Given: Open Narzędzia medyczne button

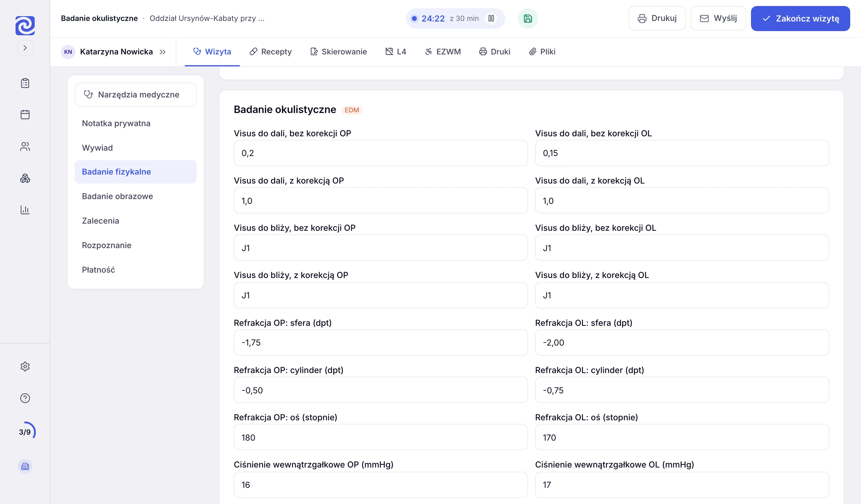Looking at the screenshot, I should click(136, 95).
